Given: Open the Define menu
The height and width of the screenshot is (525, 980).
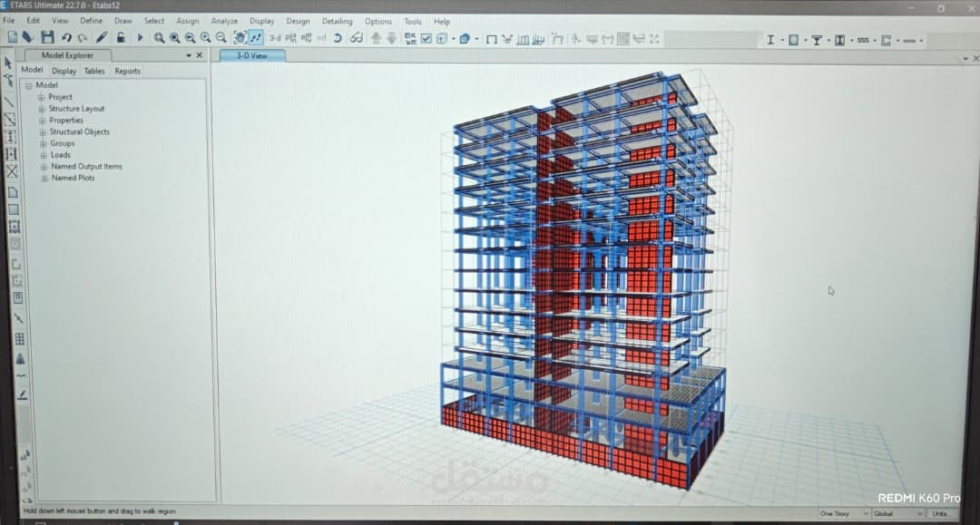Looking at the screenshot, I should pos(92,21).
